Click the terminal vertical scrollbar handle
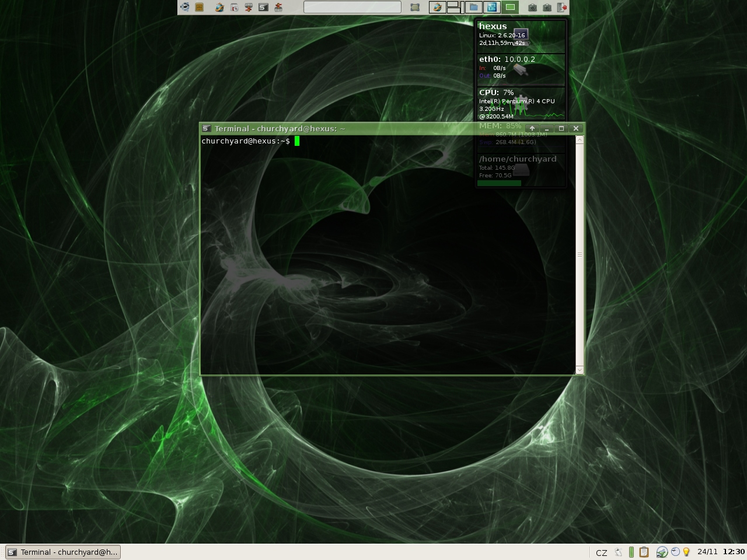747x560 pixels. [580, 255]
